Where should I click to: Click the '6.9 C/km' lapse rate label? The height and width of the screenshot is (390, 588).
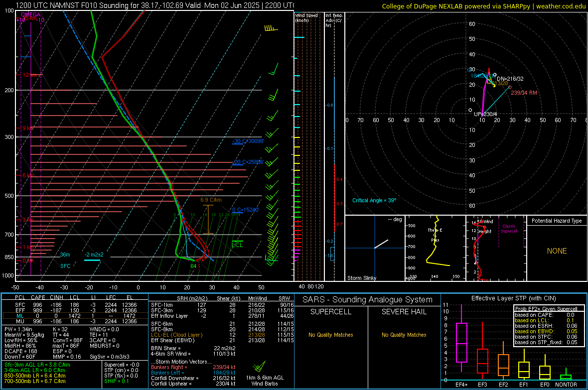(211, 200)
